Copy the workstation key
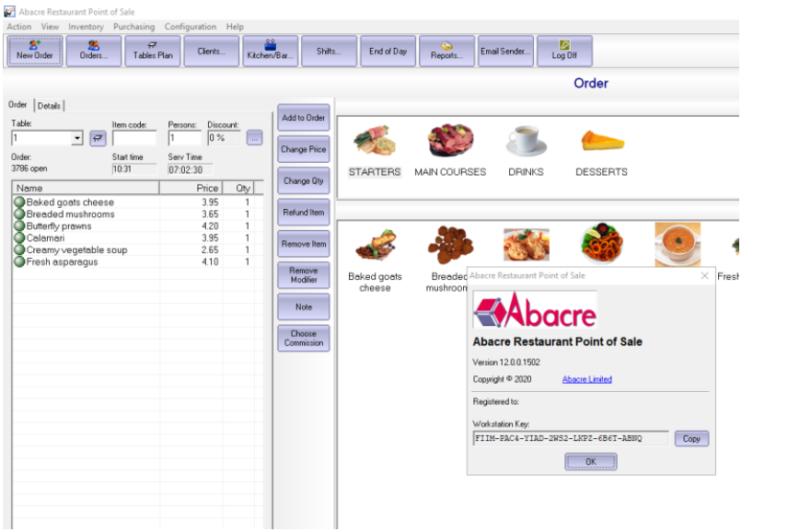Image resolution: width=788 pixels, height=532 pixels. click(691, 439)
